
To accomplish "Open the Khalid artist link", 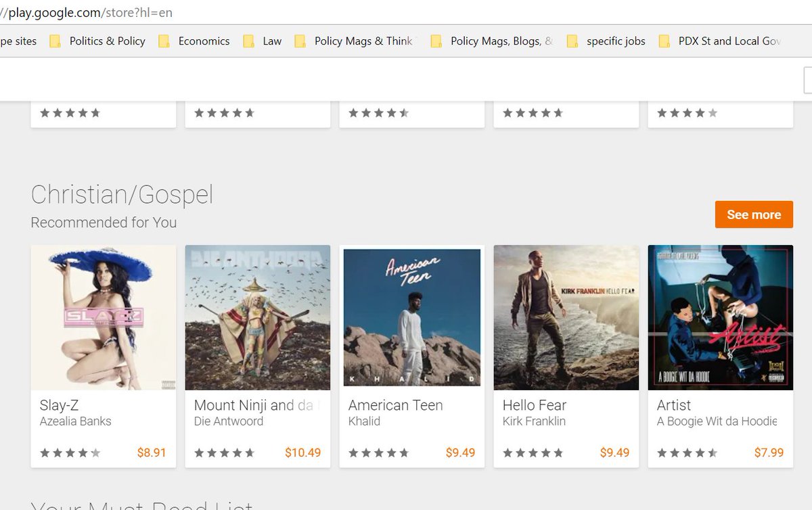I will 364,421.
